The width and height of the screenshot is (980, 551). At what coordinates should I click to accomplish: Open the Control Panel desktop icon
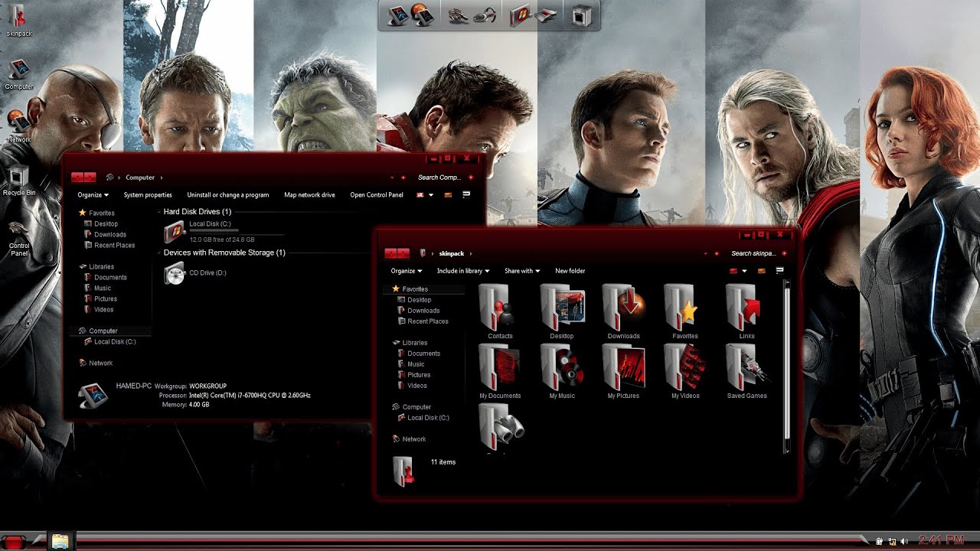point(19,238)
